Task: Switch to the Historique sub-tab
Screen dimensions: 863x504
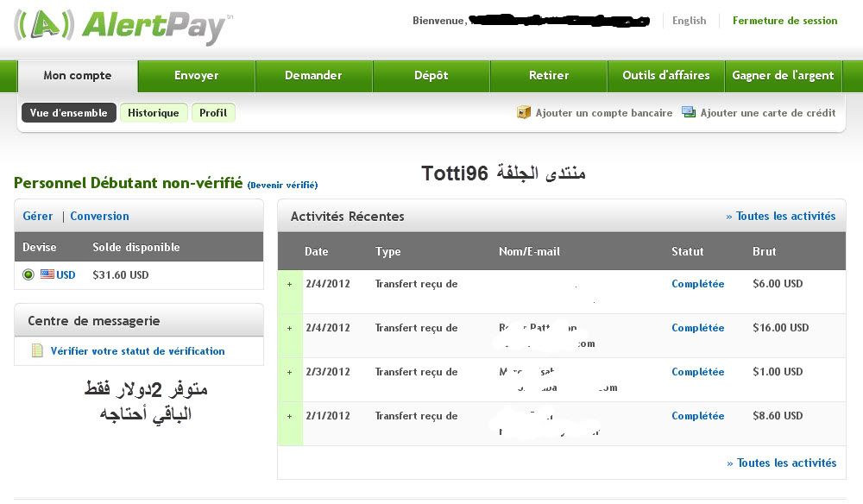Action: coord(154,113)
